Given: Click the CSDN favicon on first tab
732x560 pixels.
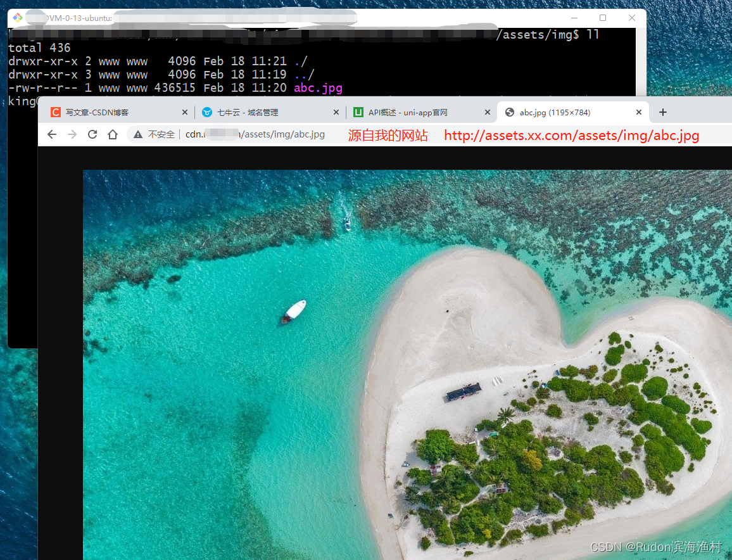Looking at the screenshot, I should [56, 112].
